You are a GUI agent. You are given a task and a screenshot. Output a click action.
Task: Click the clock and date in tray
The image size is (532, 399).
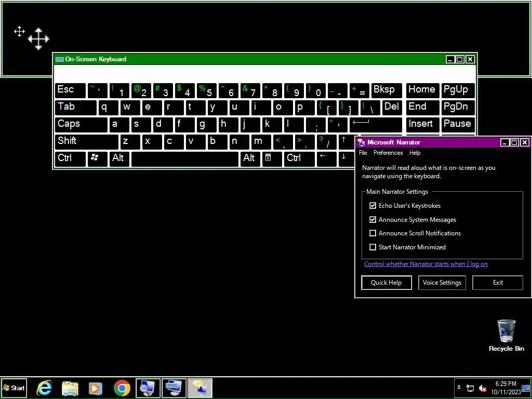click(x=506, y=388)
